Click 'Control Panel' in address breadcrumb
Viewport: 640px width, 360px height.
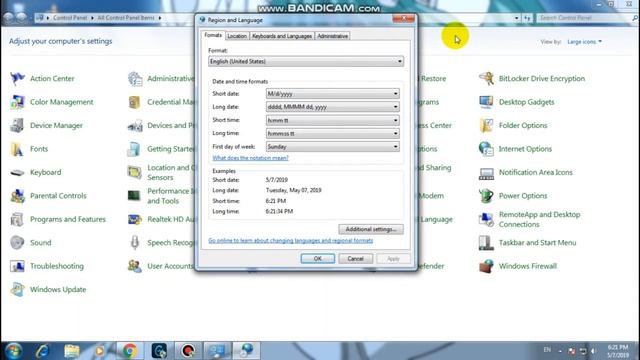(70, 18)
